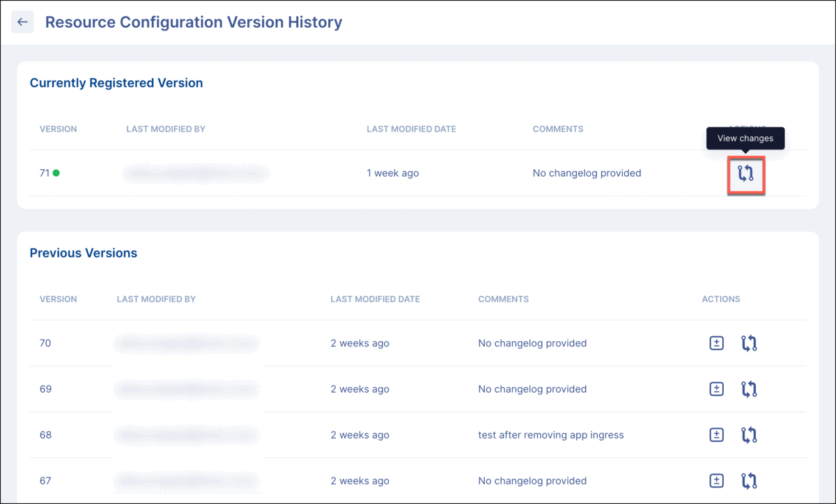Click COMMENTS header in Currently Registered Version
This screenshot has height=504, width=836.
coord(558,129)
